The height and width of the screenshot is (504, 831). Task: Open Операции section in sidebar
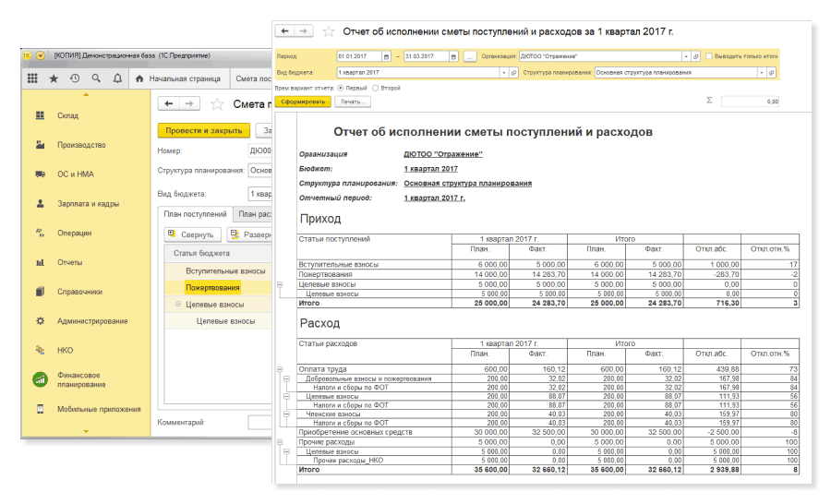(x=74, y=233)
